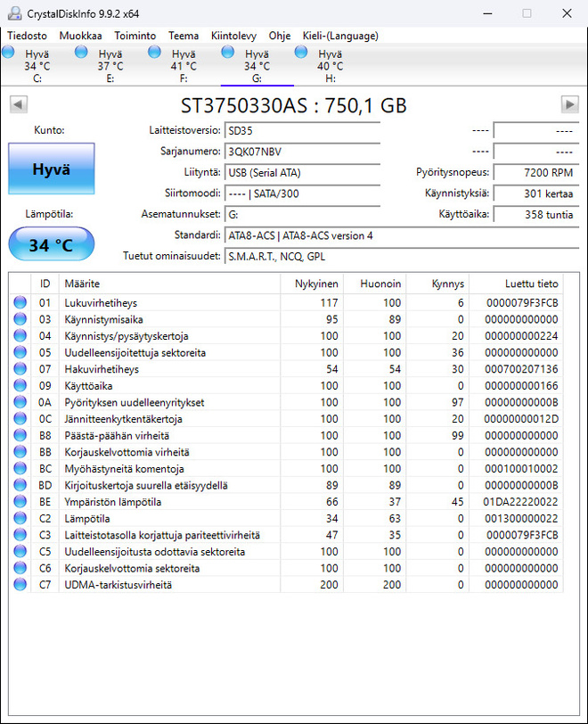This screenshot has height=724, width=588.
Task: Click status orb for drive C:
Action: (x=8, y=52)
